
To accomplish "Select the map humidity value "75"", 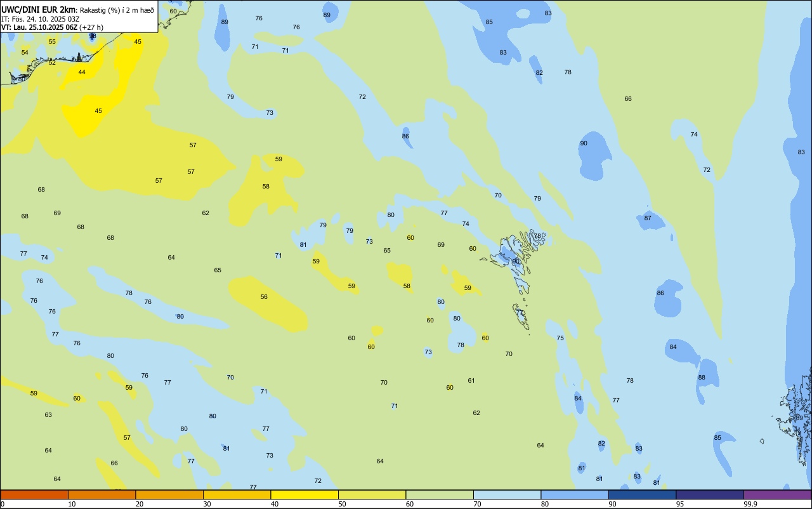I will pos(560,338).
